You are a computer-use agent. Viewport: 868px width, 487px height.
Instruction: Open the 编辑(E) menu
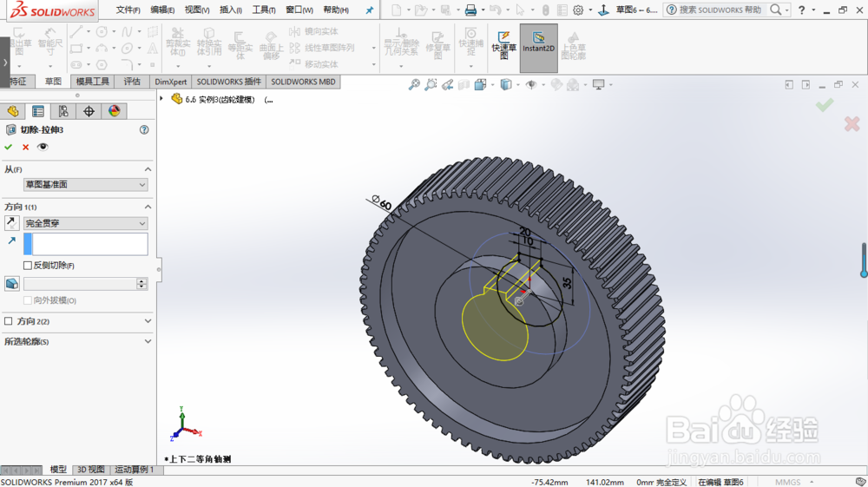[162, 10]
